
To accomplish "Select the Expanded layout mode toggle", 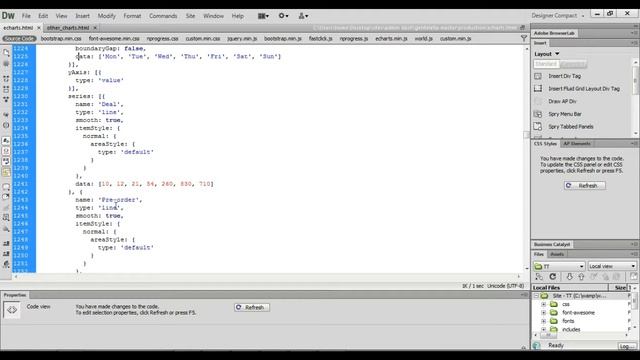I will pyautogui.click(x=573, y=64).
